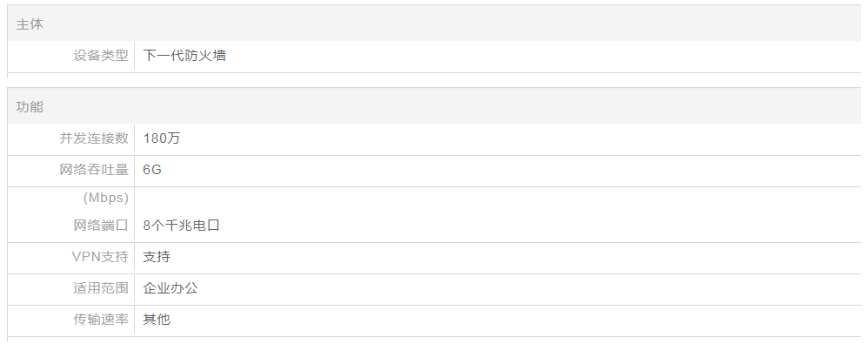Click the 适用范围 table row
This screenshot has height=344, width=868.
point(434,288)
